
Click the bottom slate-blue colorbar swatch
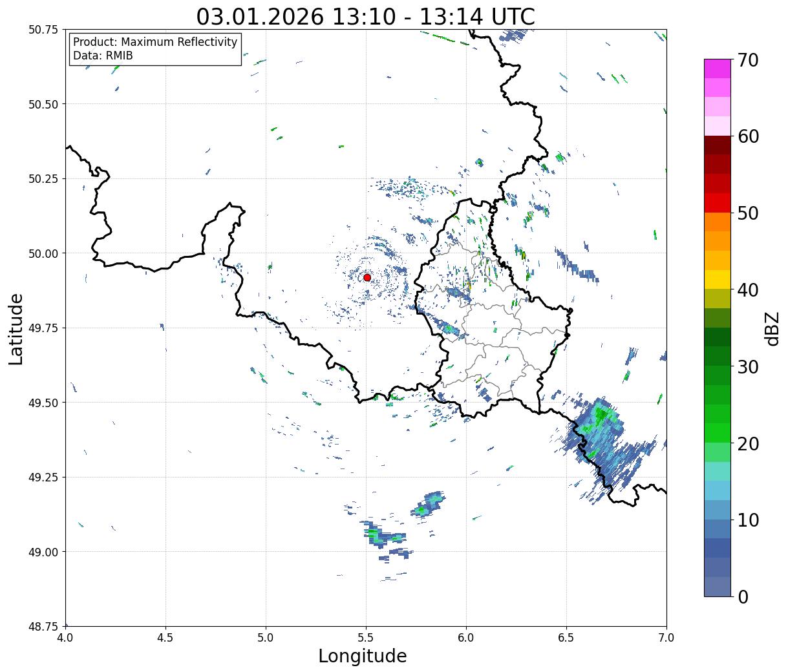click(x=718, y=586)
